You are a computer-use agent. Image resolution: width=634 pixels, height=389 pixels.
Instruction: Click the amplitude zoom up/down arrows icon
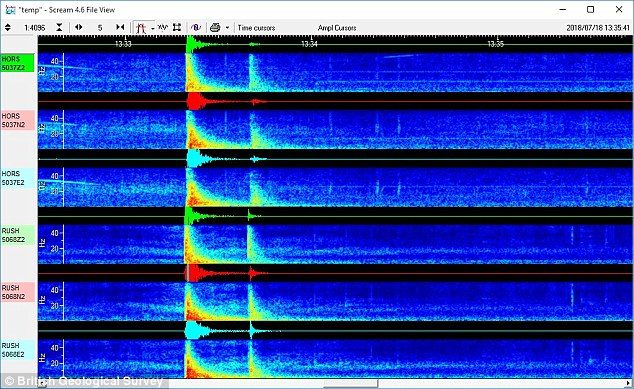(8, 27)
